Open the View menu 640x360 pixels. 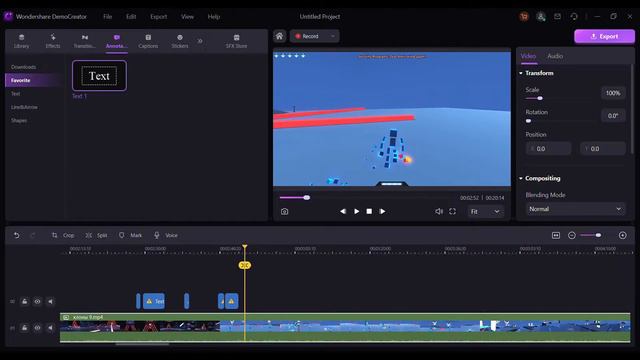(187, 17)
